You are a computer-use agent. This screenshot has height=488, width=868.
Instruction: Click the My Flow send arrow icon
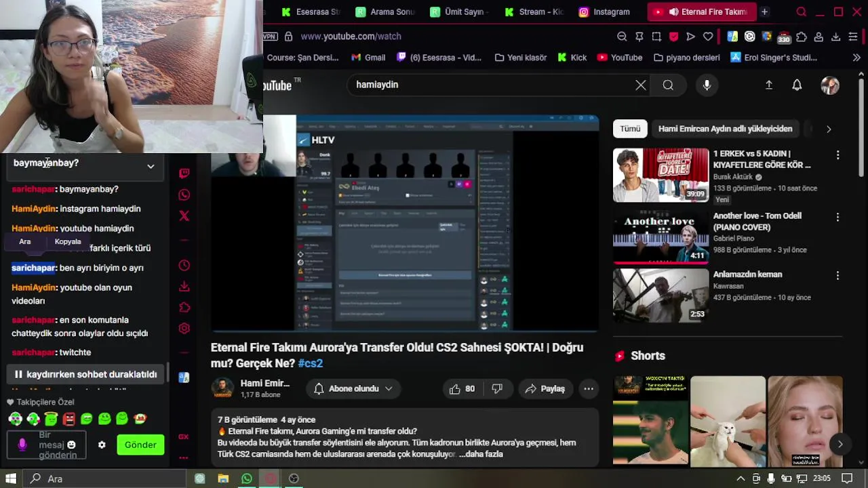(690, 37)
